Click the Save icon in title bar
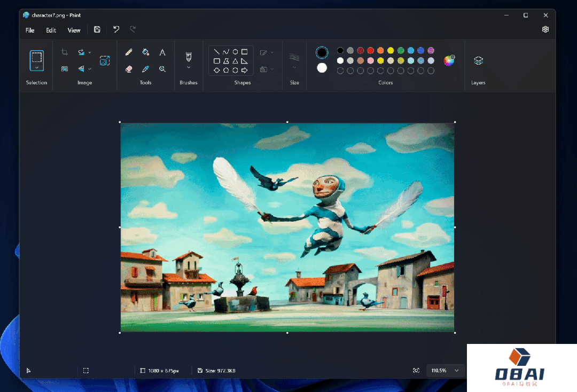 (x=97, y=30)
